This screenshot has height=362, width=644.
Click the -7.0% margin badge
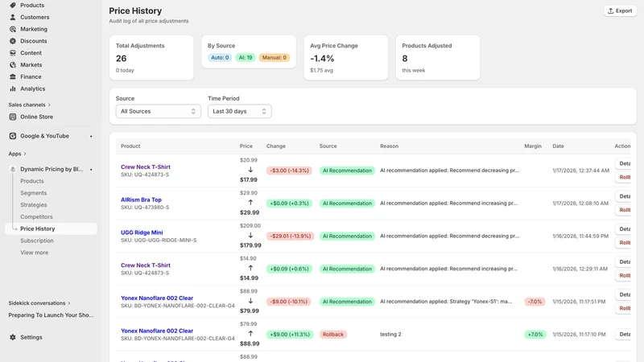535,302
